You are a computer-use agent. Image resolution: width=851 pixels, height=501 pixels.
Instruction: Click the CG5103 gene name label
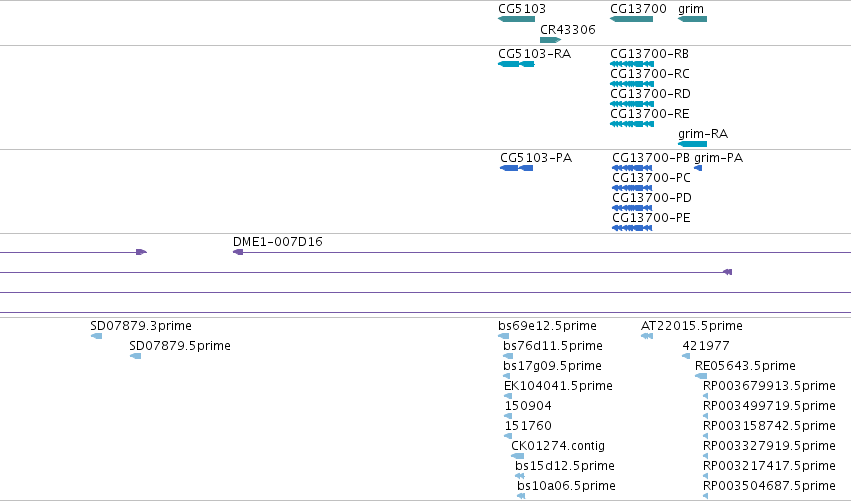[522, 9]
